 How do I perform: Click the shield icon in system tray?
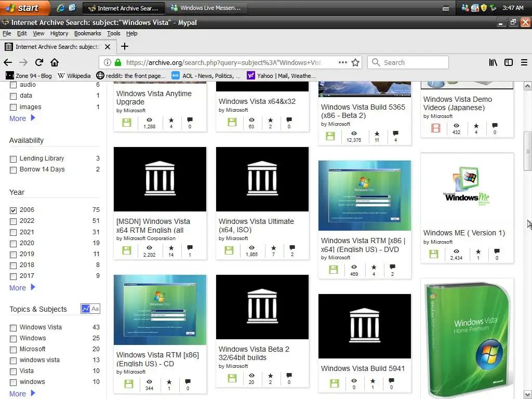[x=484, y=7]
